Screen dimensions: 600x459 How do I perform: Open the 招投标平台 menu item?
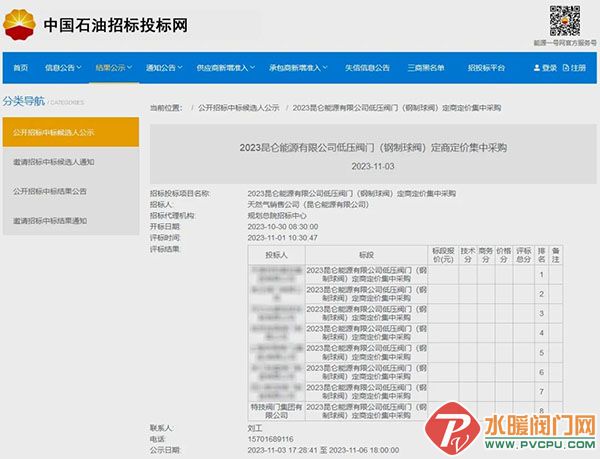(486, 68)
